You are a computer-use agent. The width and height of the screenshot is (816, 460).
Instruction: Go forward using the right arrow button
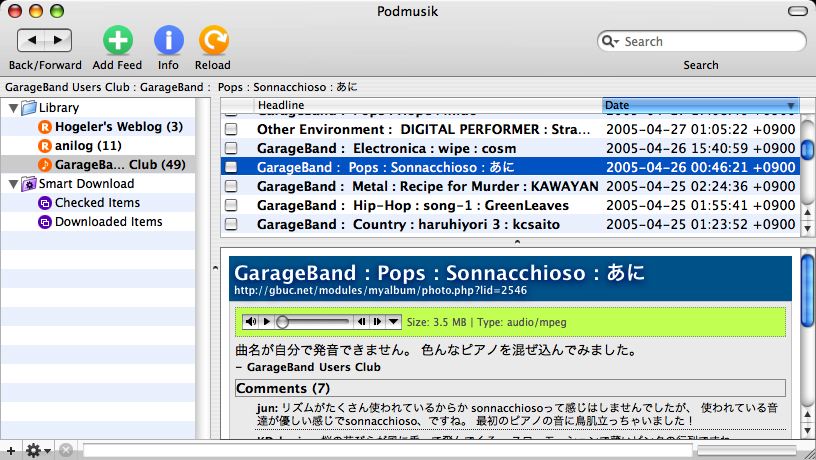tap(59, 40)
